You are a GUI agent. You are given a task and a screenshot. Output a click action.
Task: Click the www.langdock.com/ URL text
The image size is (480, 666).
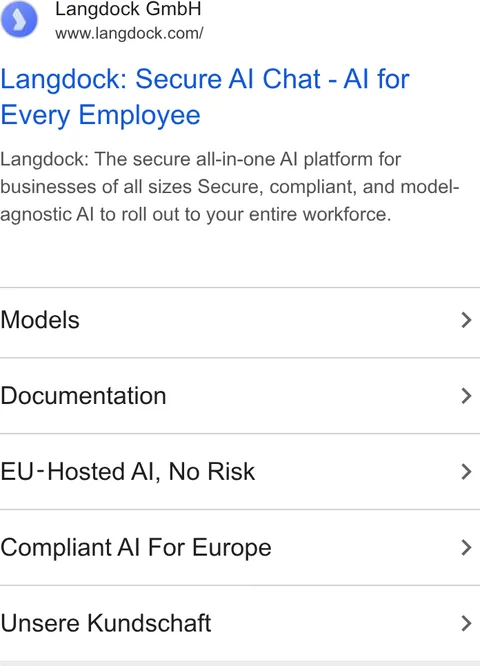tap(129, 33)
